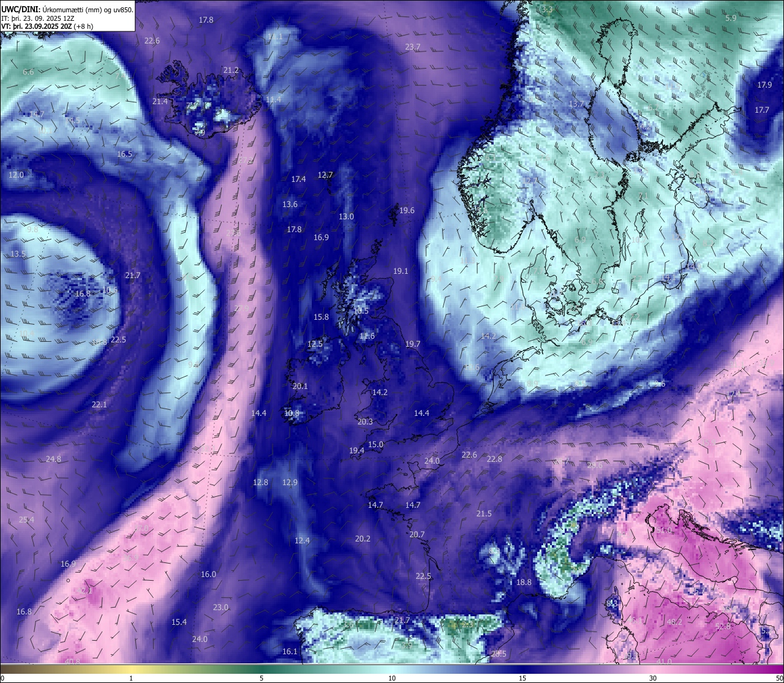This screenshot has height=683, width=784.
Task: Click the 11.6 map value
Action: point(367,336)
